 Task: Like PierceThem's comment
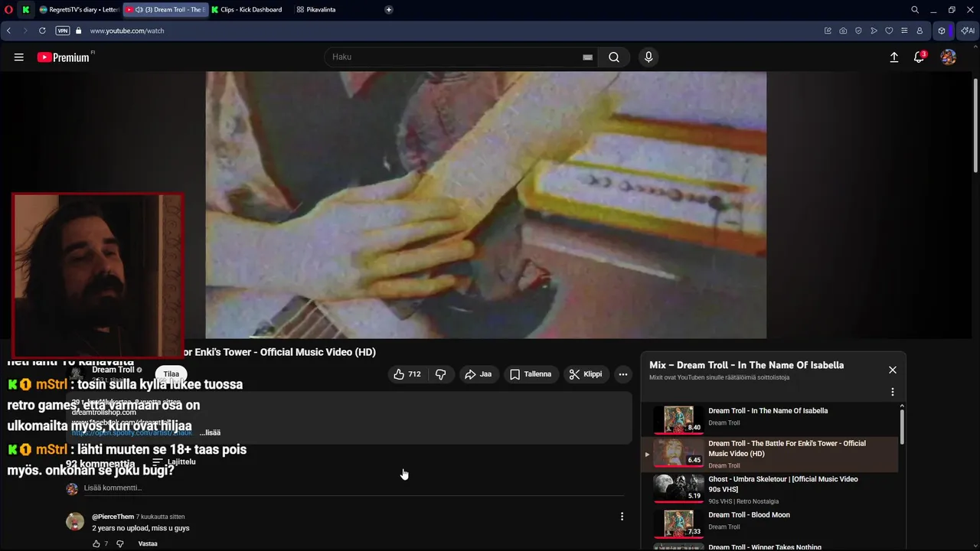[96, 544]
